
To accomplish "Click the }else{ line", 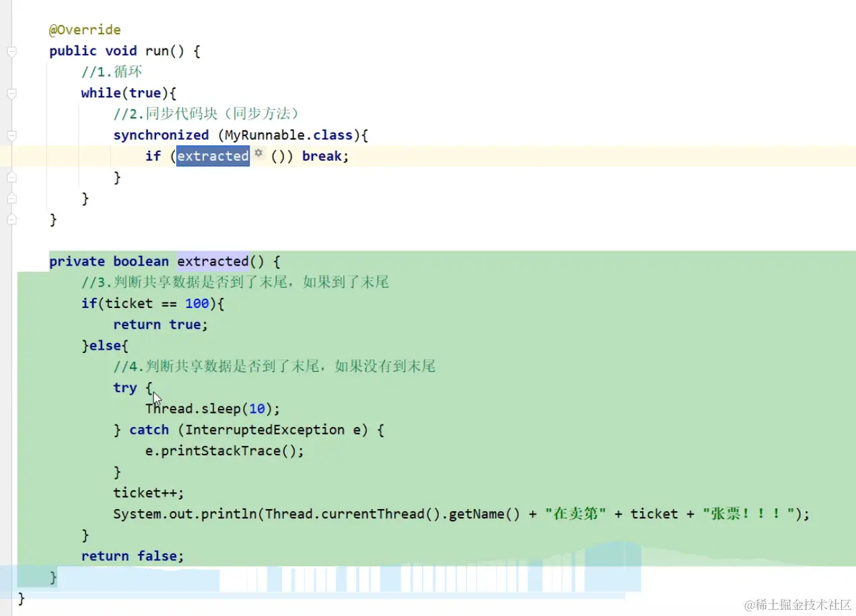I will coord(104,346).
